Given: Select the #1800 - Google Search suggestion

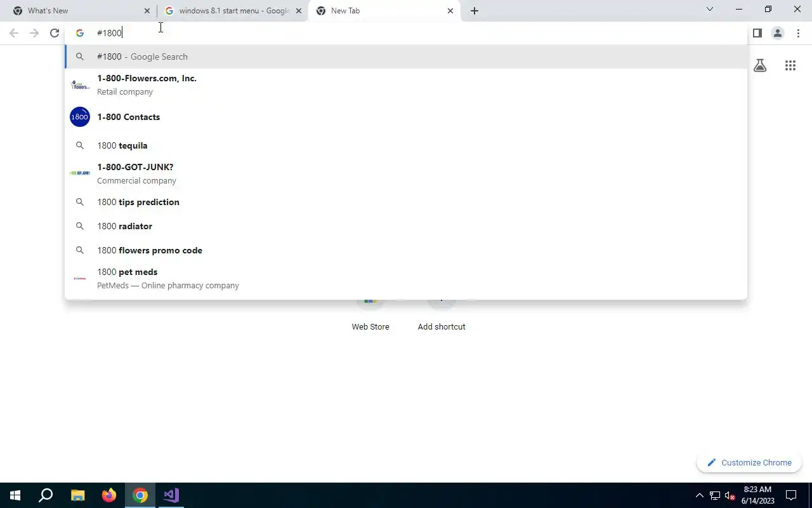Looking at the screenshot, I should coord(406,57).
